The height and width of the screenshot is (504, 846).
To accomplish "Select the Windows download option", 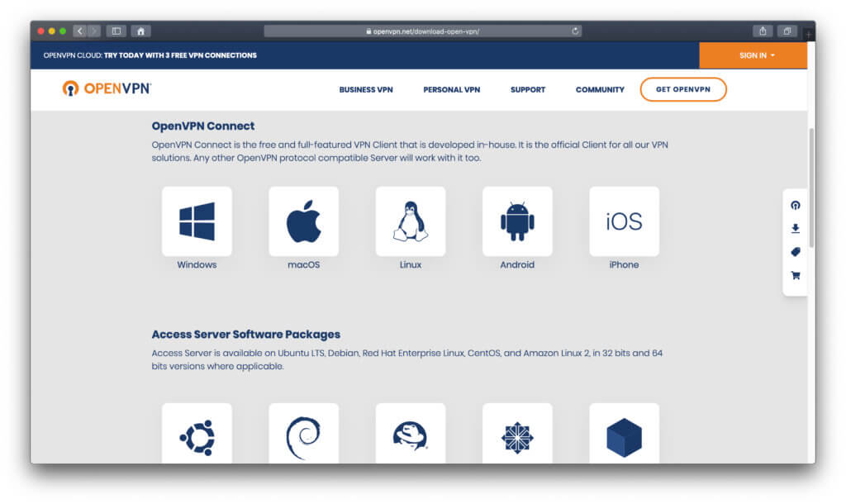I will pos(197,221).
